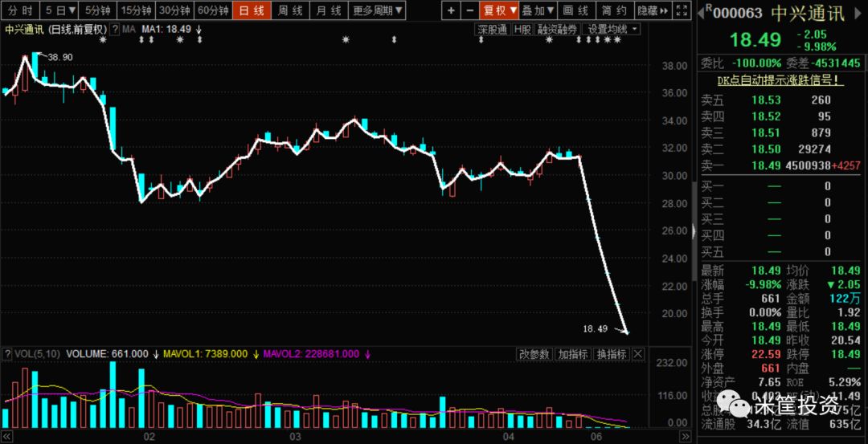The height and width of the screenshot is (444, 868).
Task: Click the 融资融券 margin tag button
Action: (558, 29)
